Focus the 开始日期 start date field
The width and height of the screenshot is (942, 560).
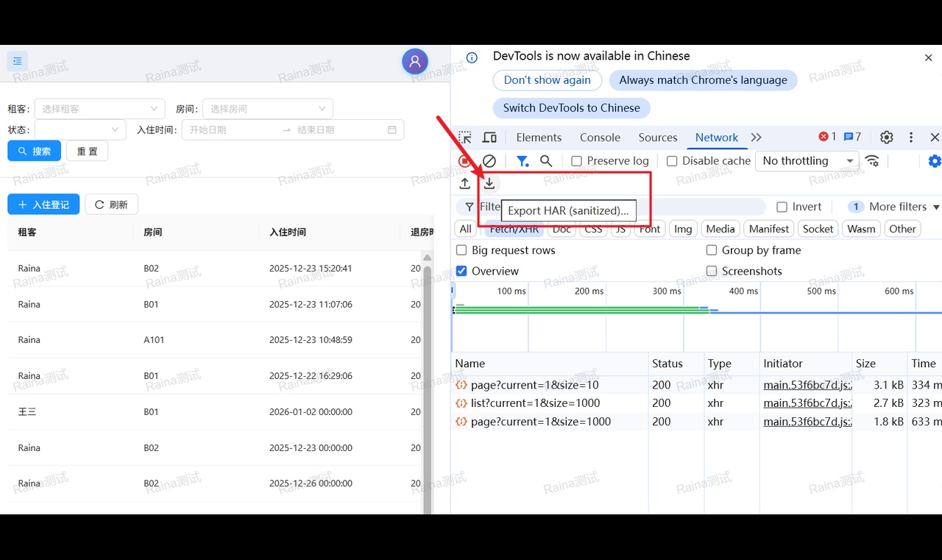[231, 130]
